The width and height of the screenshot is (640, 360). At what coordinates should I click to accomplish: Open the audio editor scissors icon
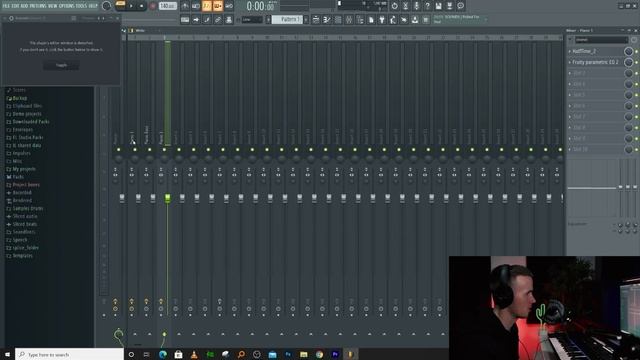(x=405, y=6)
